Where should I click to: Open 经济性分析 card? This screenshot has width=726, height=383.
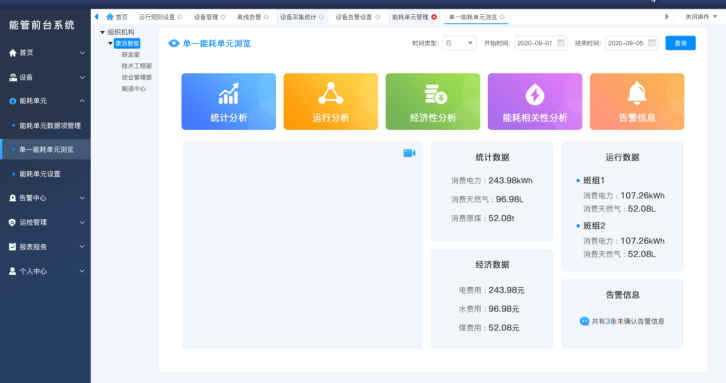(x=433, y=101)
